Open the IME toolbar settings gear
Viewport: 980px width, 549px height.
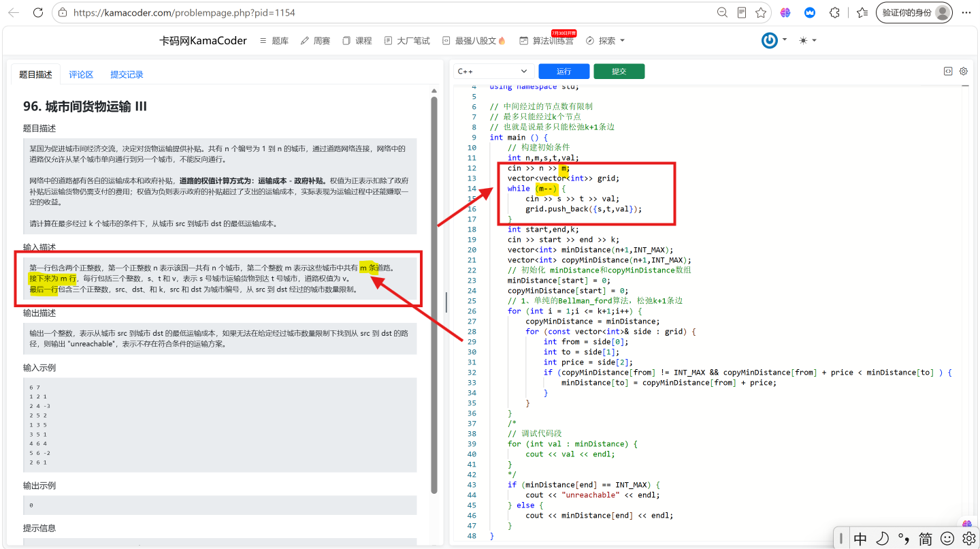[x=968, y=539]
